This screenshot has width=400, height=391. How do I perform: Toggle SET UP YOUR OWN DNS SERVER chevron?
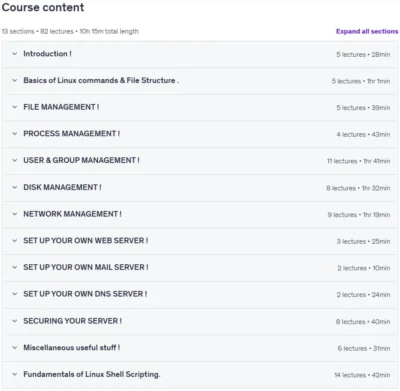pyautogui.click(x=14, y=294)
